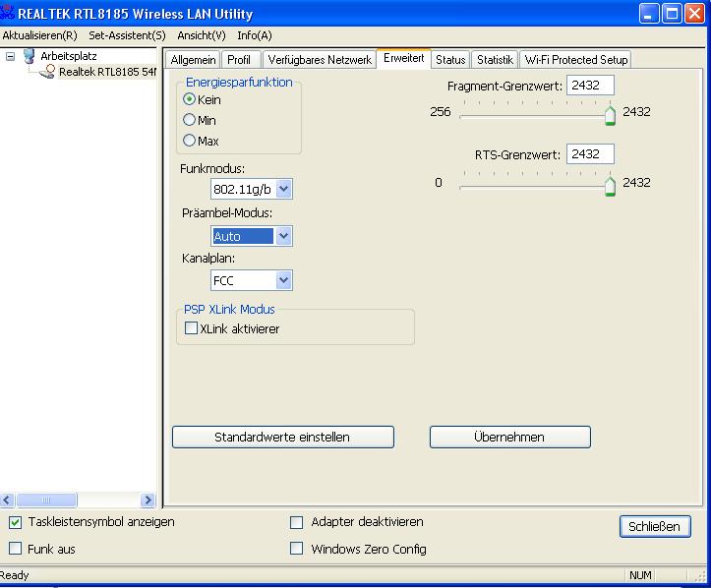This screenshot has width=711, height=588.
Task: Open the Kanalplan dropdown list
Action: pyautogui.click(x=283, y=281)
